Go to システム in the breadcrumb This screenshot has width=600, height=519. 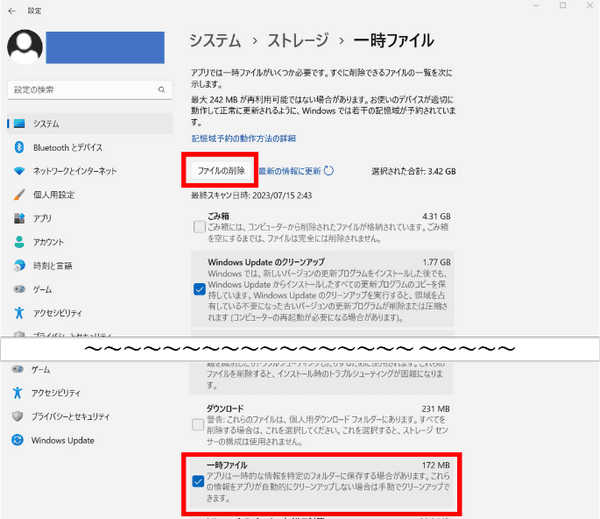(215, 41)
